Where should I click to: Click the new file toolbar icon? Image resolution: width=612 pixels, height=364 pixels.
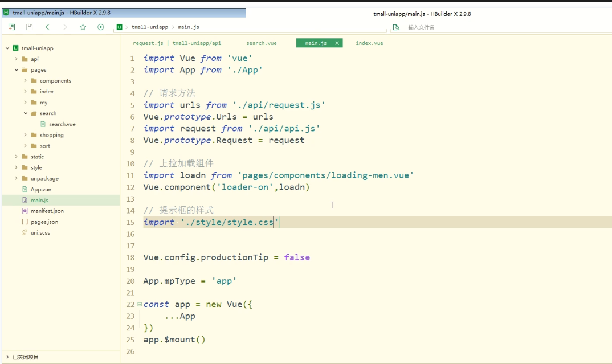pos(12,27)
